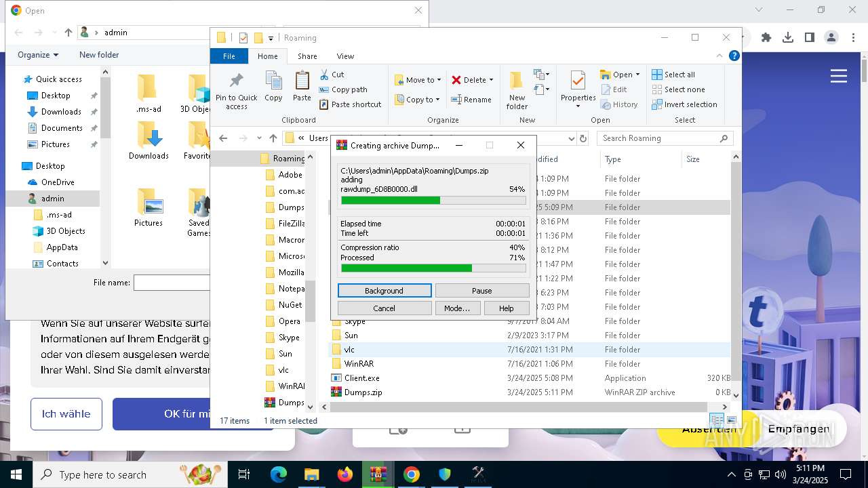868x488 pixels.
Task: Expand Explorer address bar history dropdown
Action: point(570,138)
